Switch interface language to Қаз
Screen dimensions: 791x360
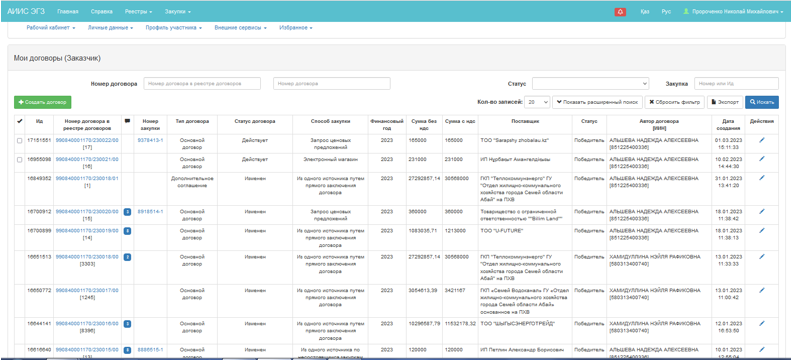(x=645, y=11)
